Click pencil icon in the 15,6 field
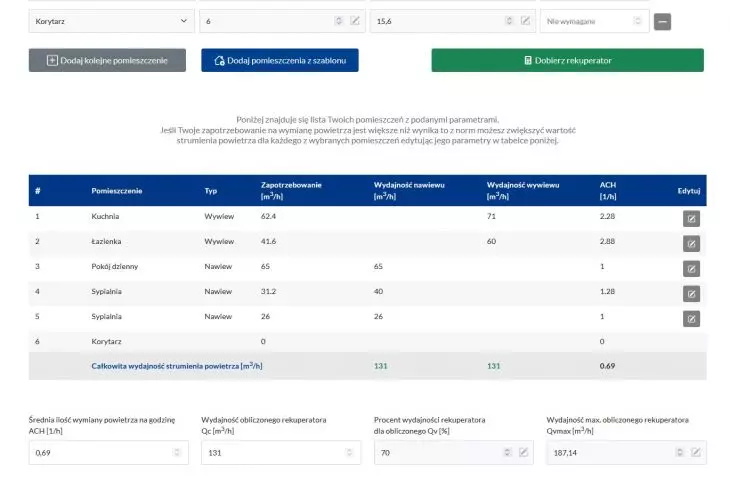 pos(525,20)
